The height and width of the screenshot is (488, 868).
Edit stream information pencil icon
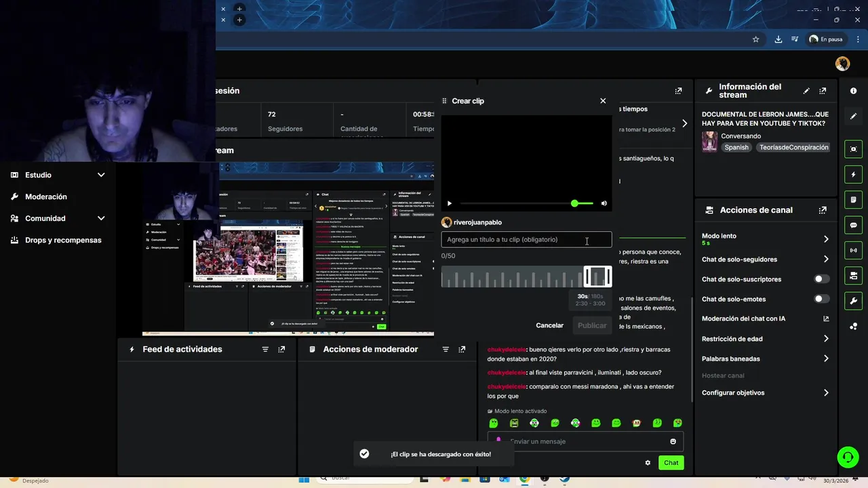click(x=806, y=91)
